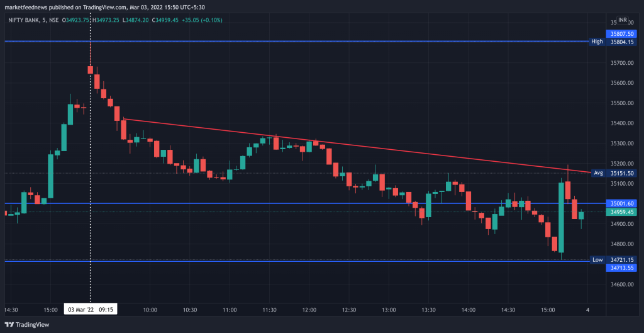644x333 pixels.
Task: Select the Avg price label tag
Action: coord(598,172)
